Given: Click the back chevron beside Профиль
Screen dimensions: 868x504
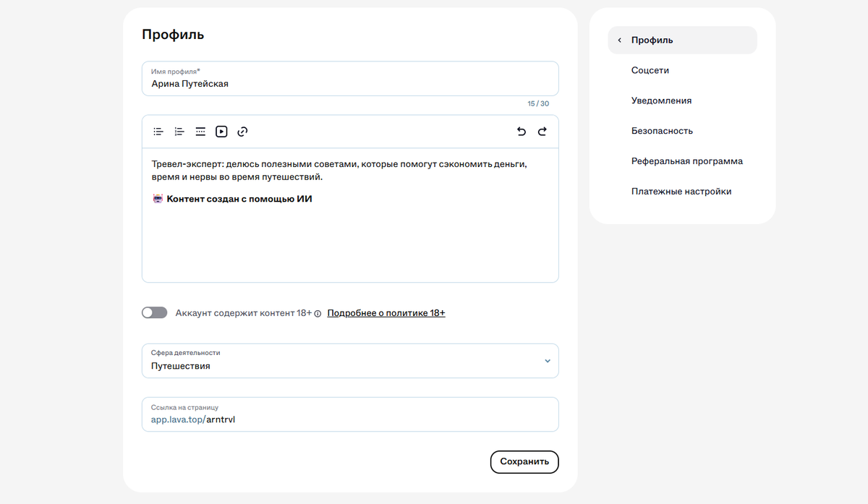Looking at the screenshot, I should click(619, 40).
